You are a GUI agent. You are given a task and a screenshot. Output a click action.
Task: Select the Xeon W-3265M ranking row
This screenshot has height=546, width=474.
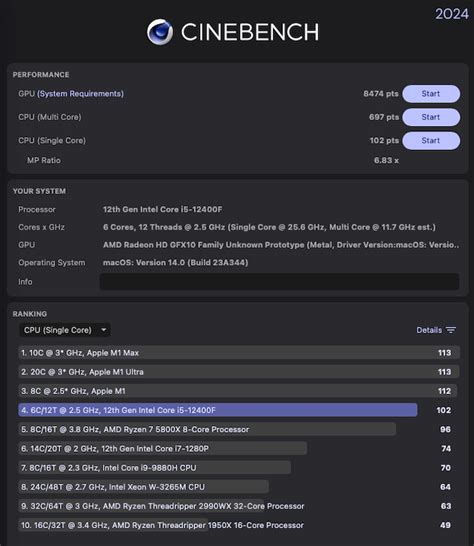tap(239, 487)
